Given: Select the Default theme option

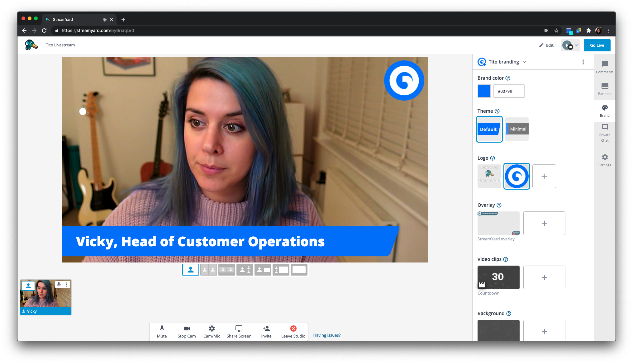Looking at the screenshot, I should tap(489, 129).
